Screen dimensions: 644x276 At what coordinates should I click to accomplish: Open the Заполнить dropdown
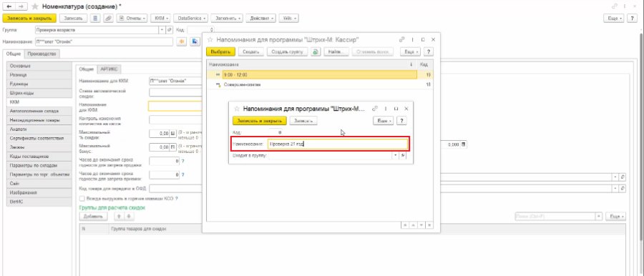227,19
